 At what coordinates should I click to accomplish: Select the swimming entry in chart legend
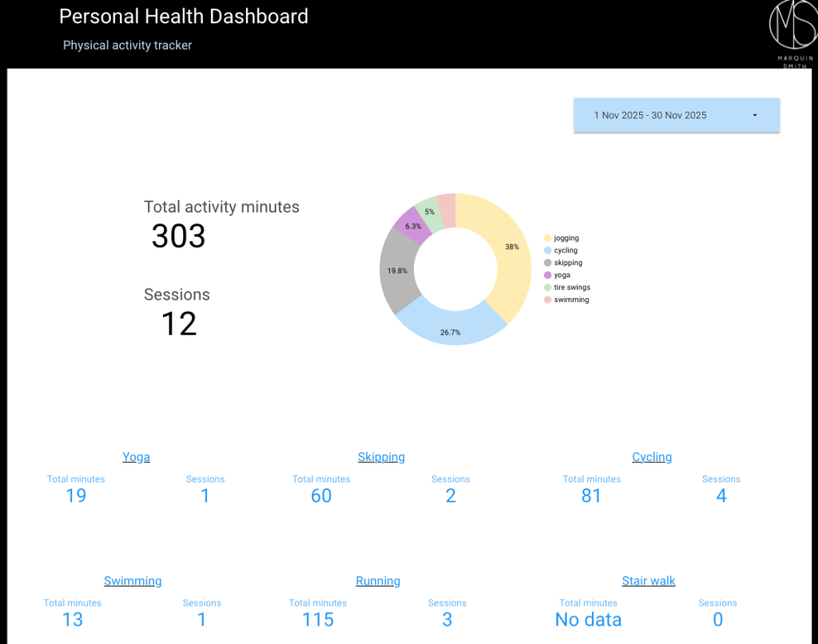coord(571,300)
